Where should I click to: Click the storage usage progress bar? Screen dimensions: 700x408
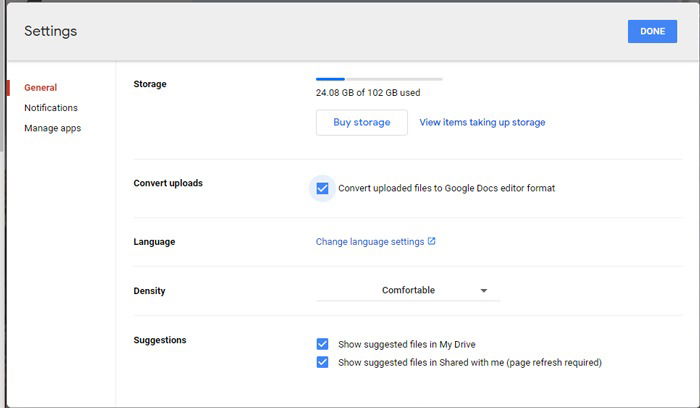[379, 79]
